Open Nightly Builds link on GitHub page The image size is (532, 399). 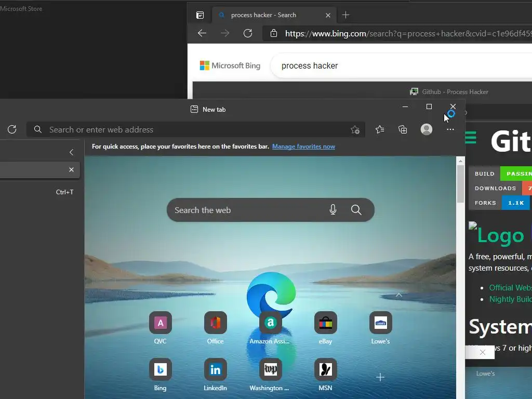(x=510, y=299)
